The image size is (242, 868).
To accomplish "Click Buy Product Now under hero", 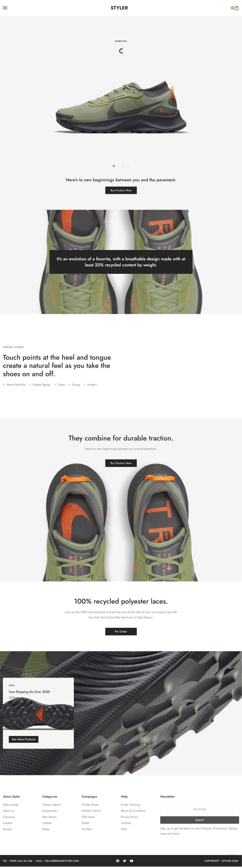I will click(x=121, y=190).
